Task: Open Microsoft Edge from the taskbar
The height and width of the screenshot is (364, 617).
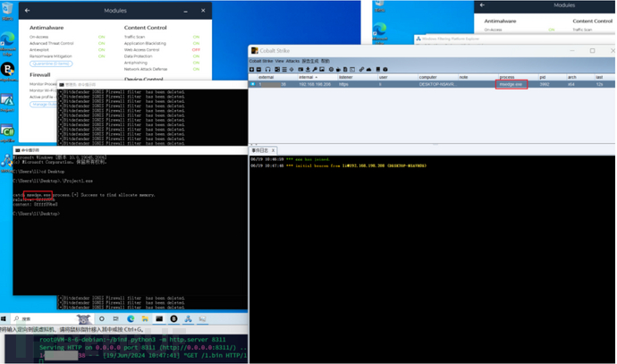Action: tap(131, 318)
